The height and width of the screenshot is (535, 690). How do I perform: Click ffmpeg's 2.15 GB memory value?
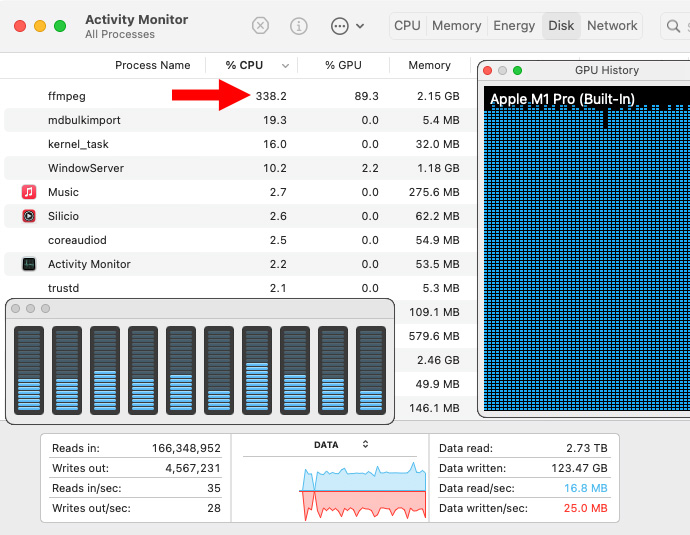pos(438,96)
